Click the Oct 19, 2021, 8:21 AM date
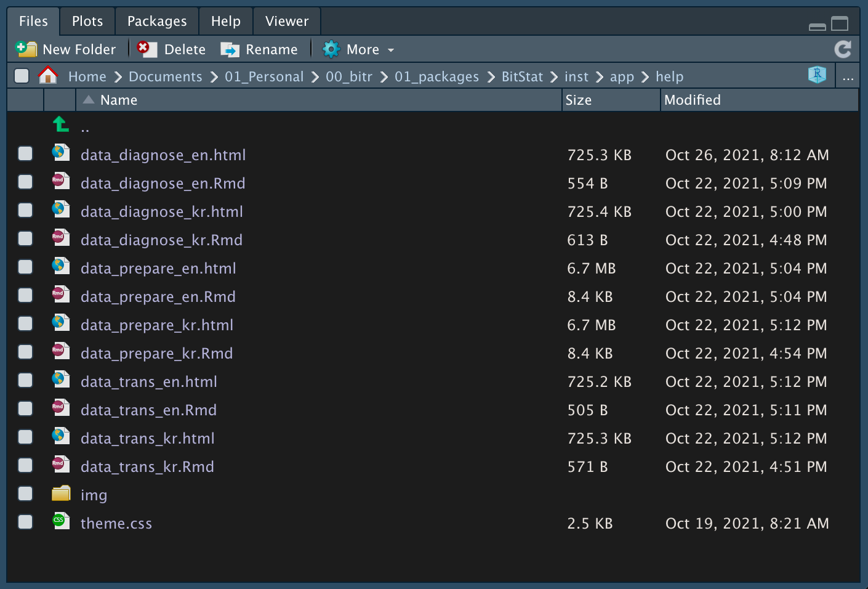The image size is (868, 589). [747, 524]
